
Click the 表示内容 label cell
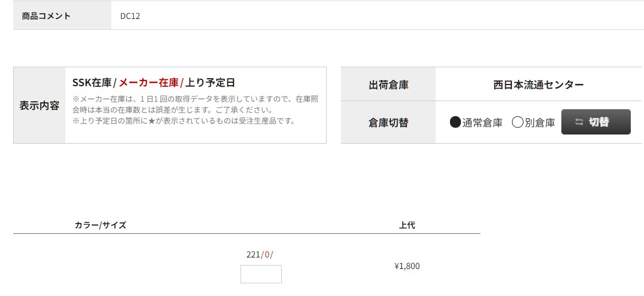pos(40,105)
